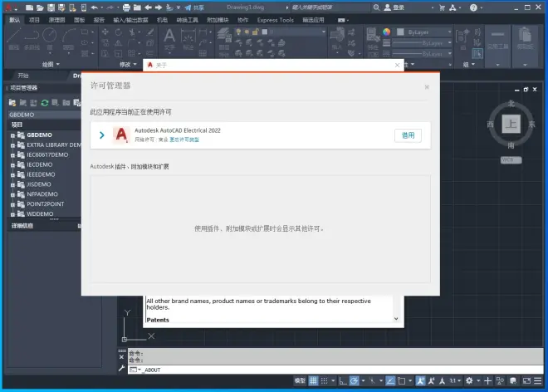This screenshot has height=392, width=548.
Task: Select the Circle tool in the ribbon
Action: pos(50,37)
